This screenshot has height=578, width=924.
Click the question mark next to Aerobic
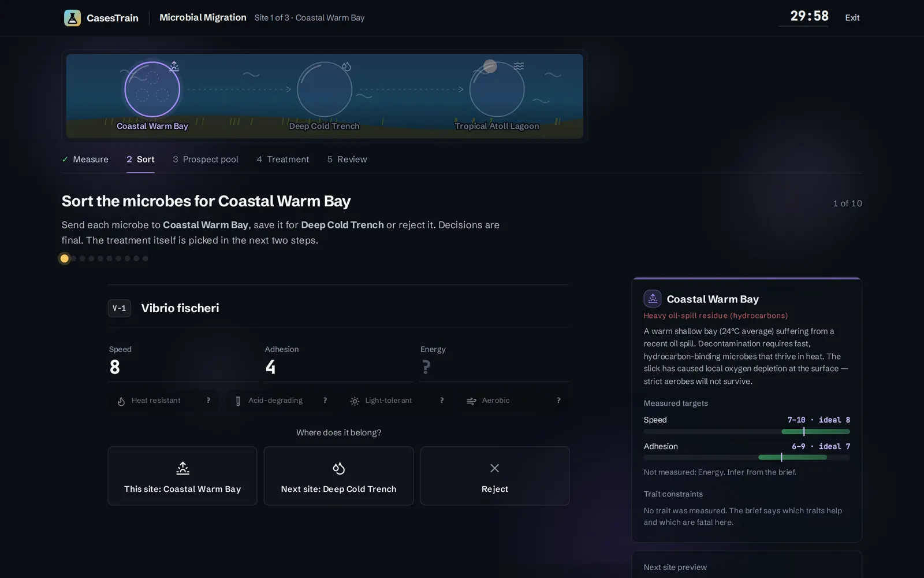pos(558,401)
